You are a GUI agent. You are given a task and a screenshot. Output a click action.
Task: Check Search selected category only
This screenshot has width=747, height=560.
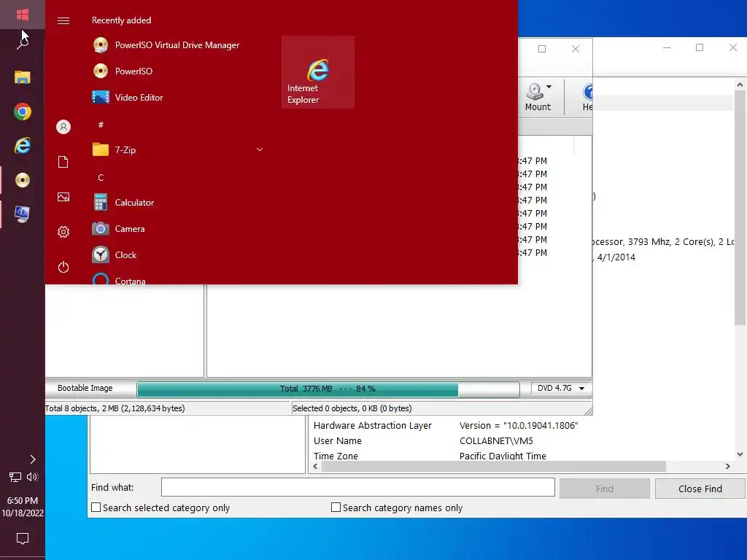click(x=96, y=507)
